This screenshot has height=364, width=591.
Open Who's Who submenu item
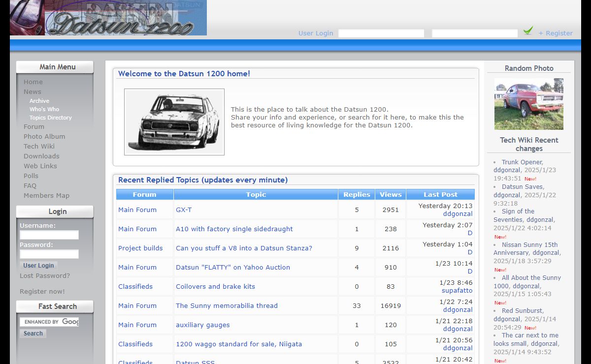click(x=44, y=109)
